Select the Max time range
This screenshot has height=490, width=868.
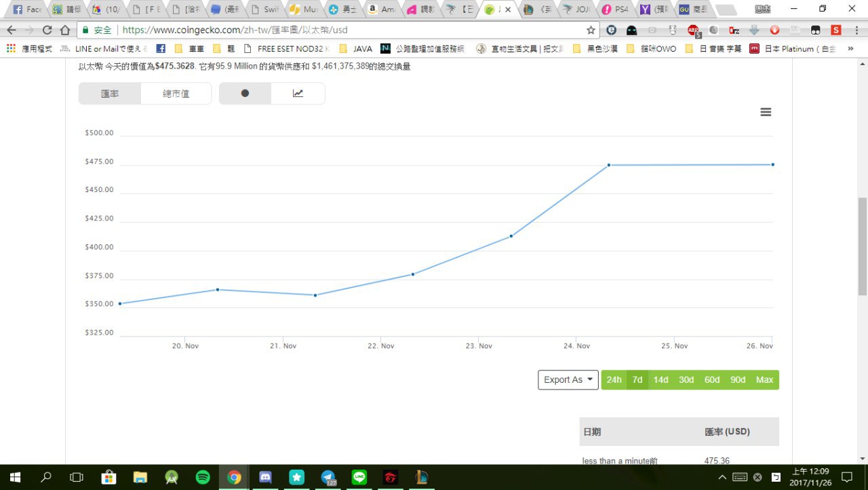point(764,380)
